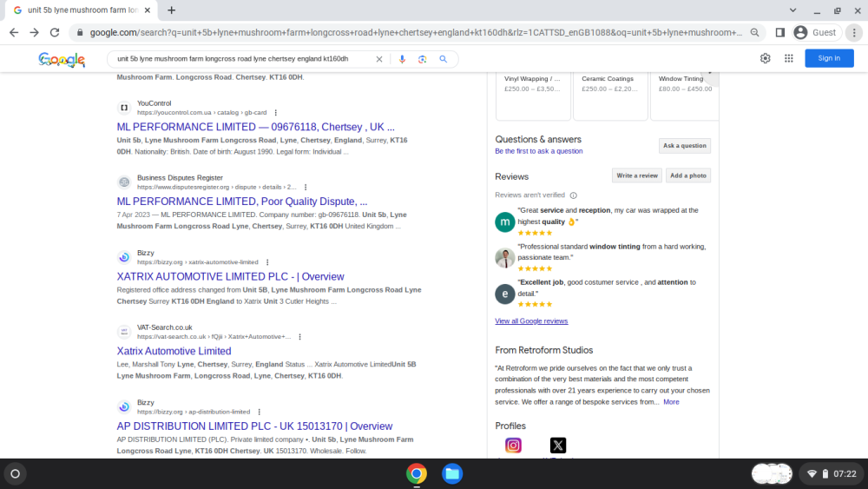Image resolution: width=868 pixels, height=489 pixels.
Task: Click the Business Disputes Register favicon
Action: coord(124,182)
